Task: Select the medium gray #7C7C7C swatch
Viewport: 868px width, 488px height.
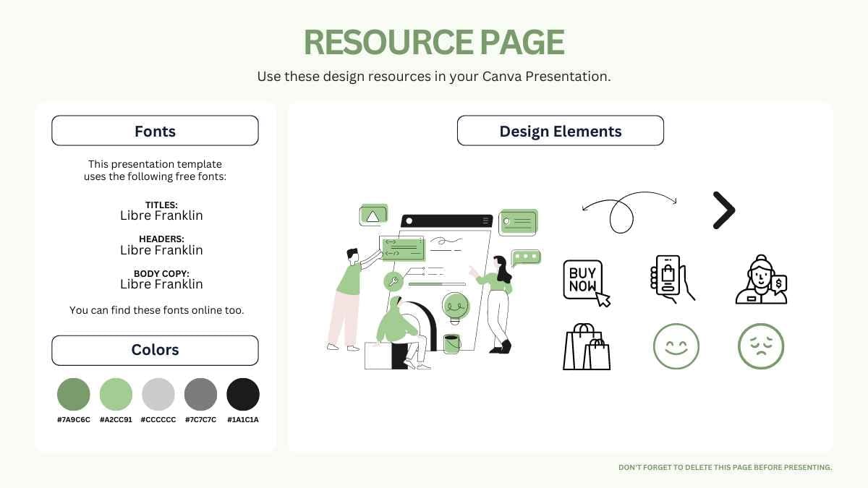Action: point(201,395)
